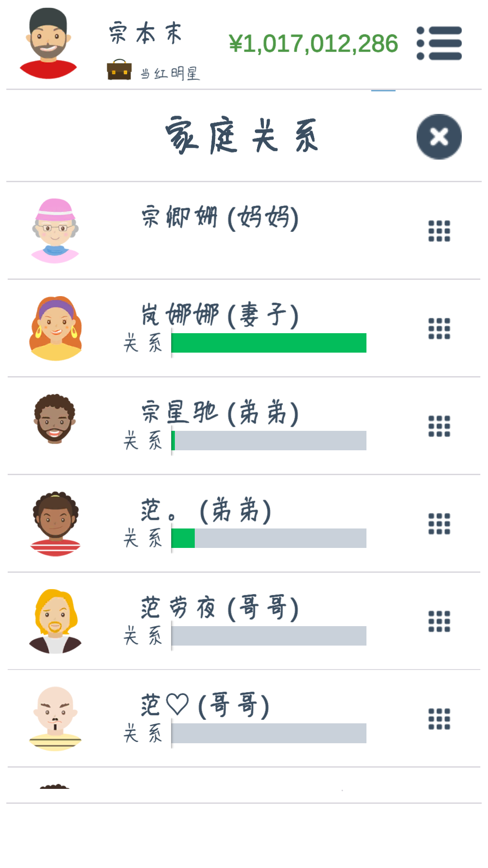This screenshot has height=868, width=488.
Task: Select wife 岚娜娜's avatar
Action: 55,329
